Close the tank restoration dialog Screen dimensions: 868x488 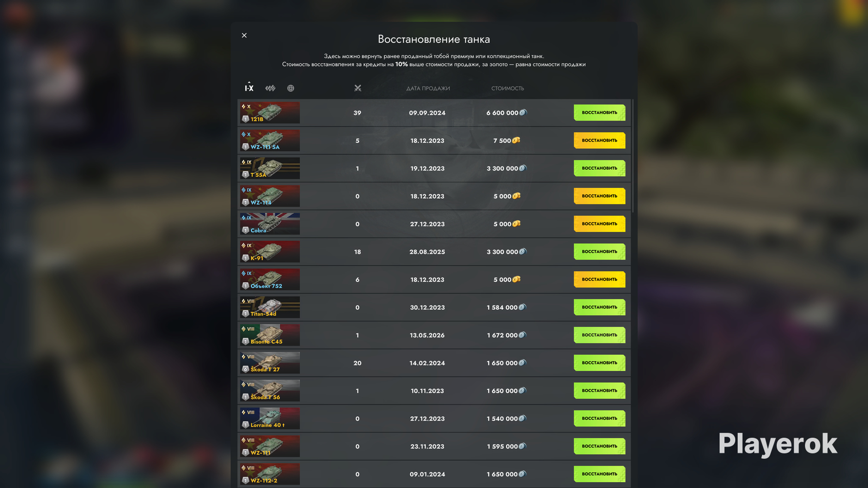(x=244, y=35)
